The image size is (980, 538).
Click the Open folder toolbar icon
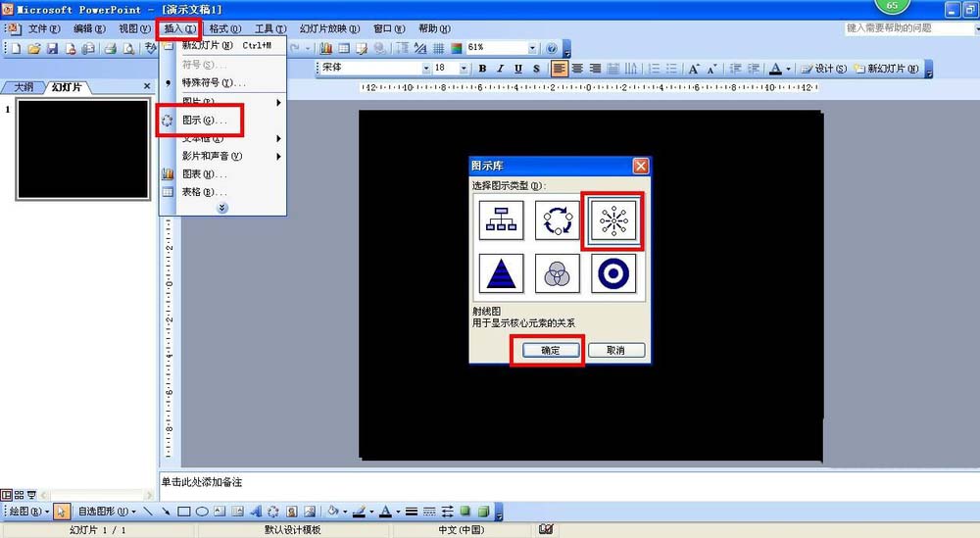click(34, 48)
